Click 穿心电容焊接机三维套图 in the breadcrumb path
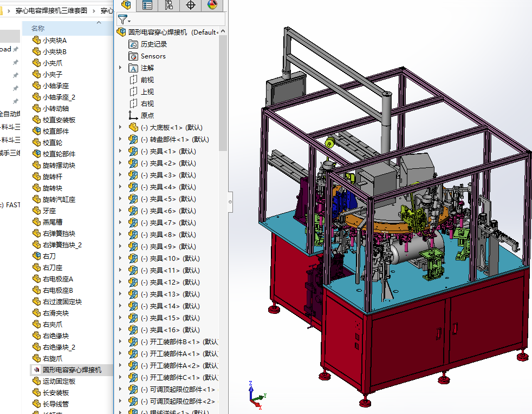 pyautogui.click(x=51, y=10)
